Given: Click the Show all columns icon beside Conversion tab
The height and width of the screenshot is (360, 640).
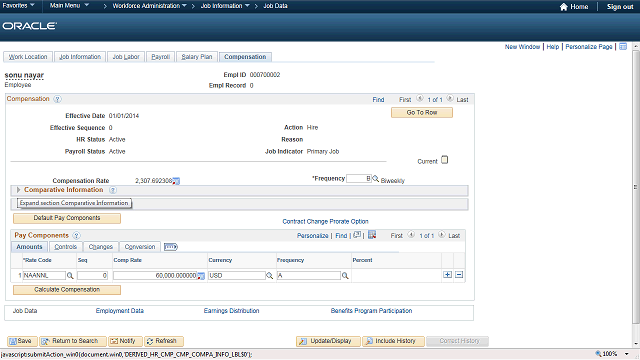Looking at the screenshot, I should click(x=171, y=247).
